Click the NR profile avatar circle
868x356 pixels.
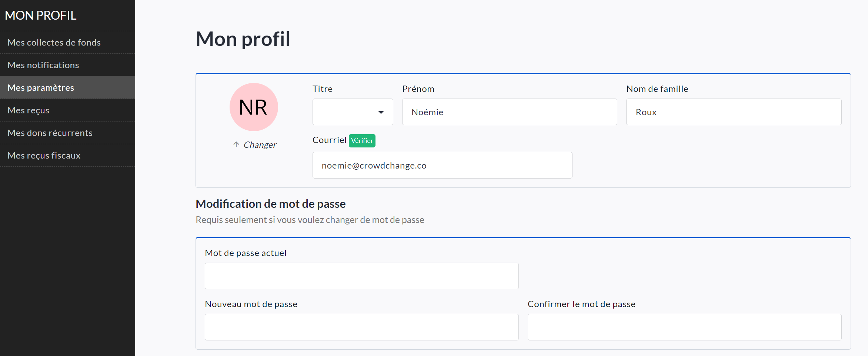(254, 107)
